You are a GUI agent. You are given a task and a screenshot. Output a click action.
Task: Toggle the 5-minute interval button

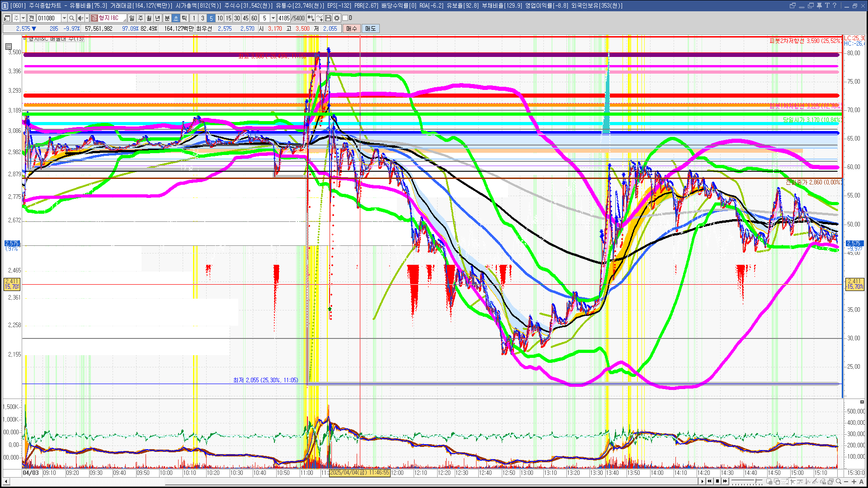211,18
